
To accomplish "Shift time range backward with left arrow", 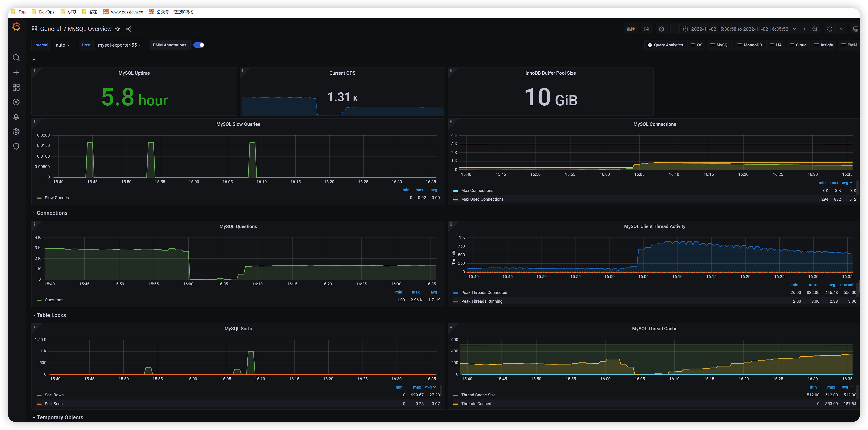I will point(675,29).
